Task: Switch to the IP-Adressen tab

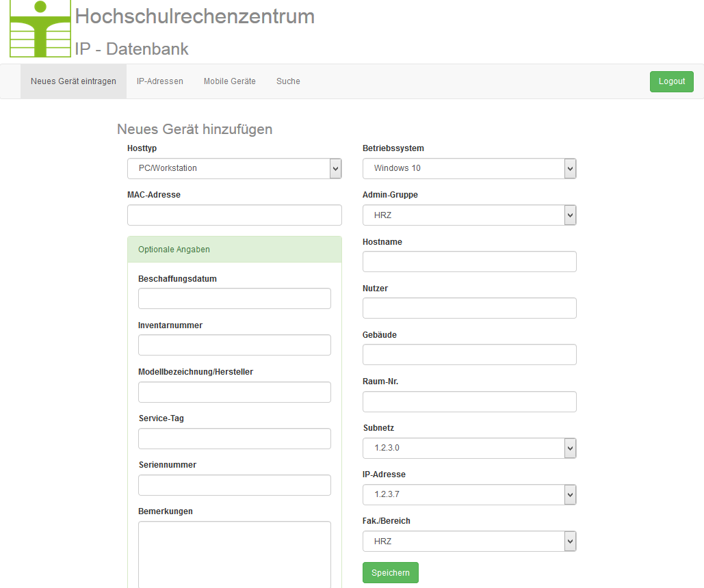Action: (160, 81)
